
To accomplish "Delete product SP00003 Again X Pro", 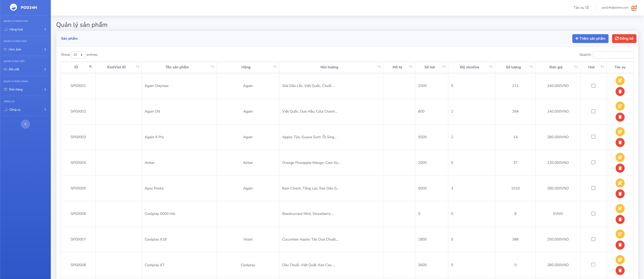I will [620, 143].
